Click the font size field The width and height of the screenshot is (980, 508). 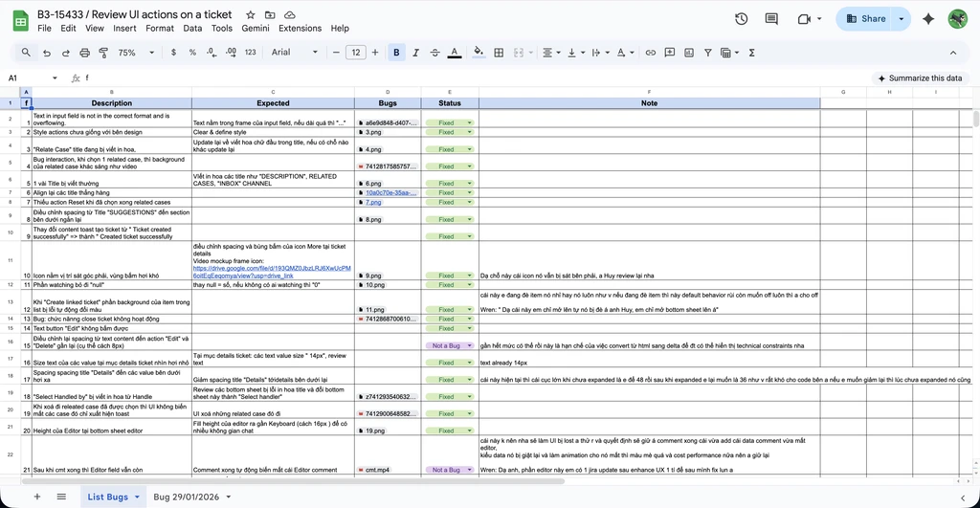coord(356,53)
